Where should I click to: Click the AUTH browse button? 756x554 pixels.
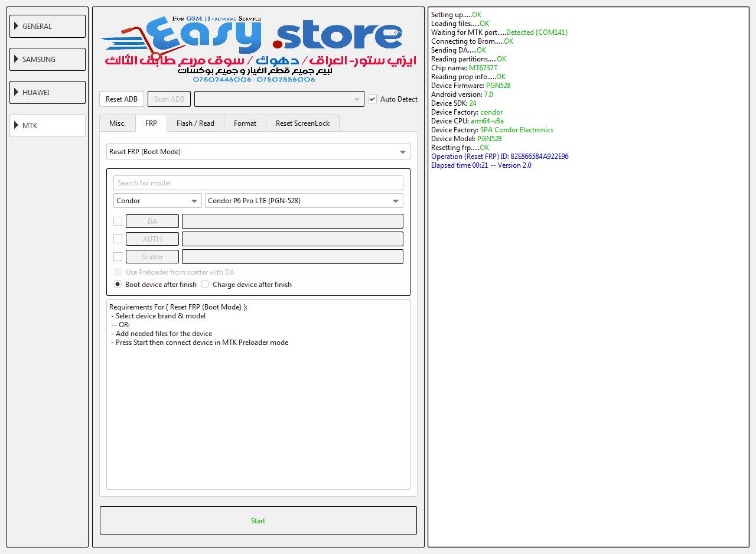[x=152, y=239]
